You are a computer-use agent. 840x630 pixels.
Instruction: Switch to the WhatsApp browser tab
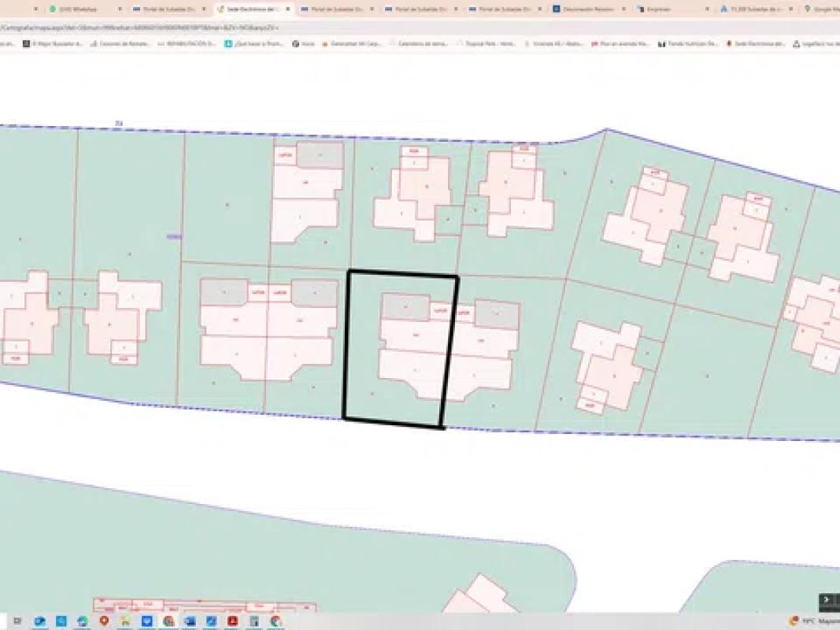(x=77, y=9)
